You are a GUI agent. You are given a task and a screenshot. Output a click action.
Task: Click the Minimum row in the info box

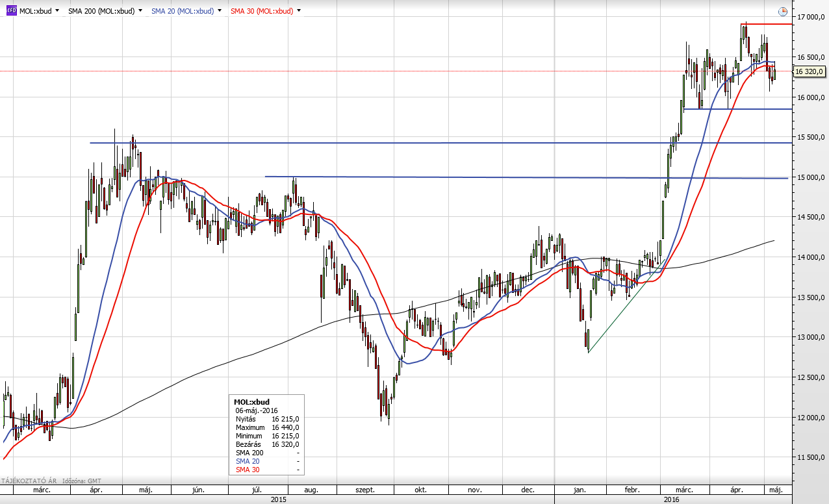267,436
